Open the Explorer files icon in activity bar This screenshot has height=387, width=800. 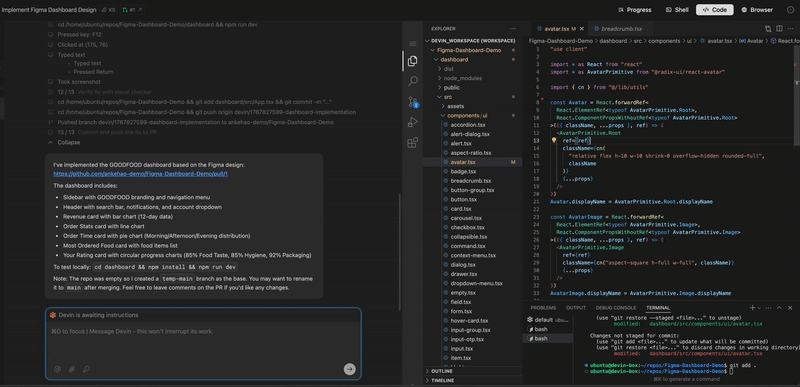pyautogui.click(x=413, y=61)
